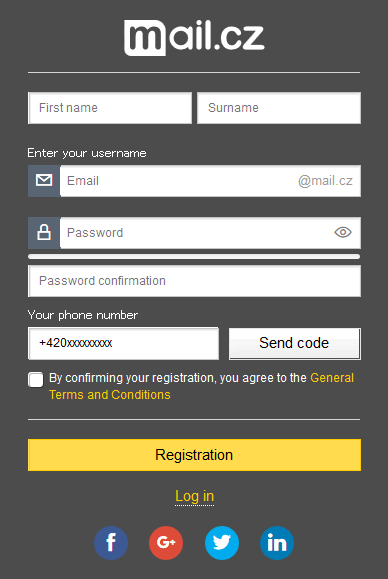
Task: Focus the Surname field
Action: [x=279, y=108]
